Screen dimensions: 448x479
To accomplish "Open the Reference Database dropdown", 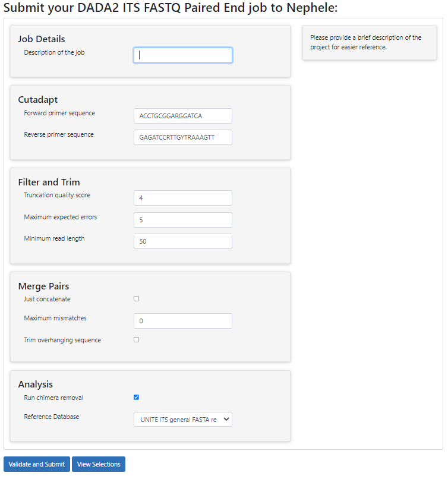I will click(x=183, y=420).
